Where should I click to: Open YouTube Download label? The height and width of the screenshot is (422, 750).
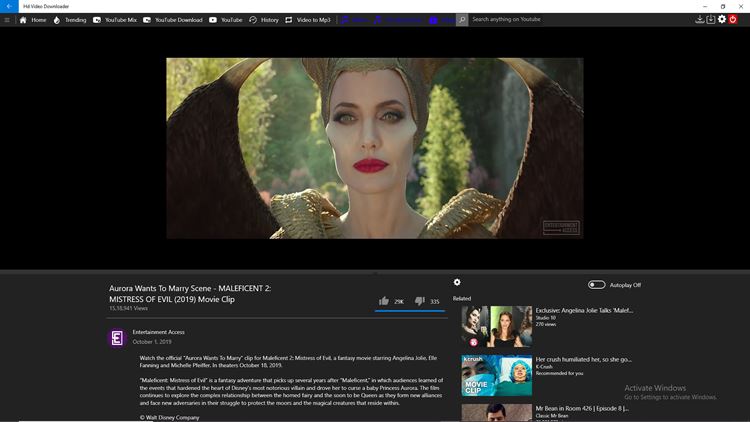(178, 20)
